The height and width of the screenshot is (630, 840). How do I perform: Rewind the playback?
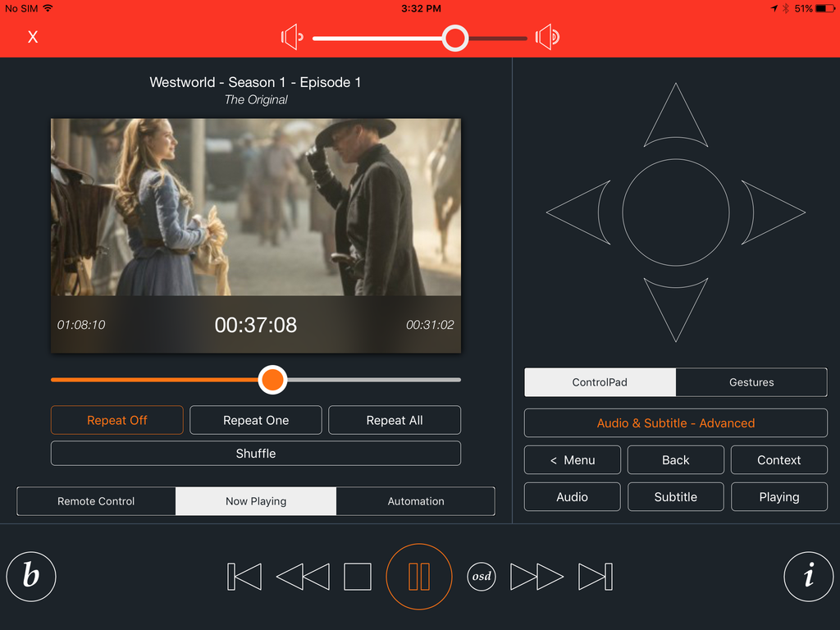click(304, 577)
